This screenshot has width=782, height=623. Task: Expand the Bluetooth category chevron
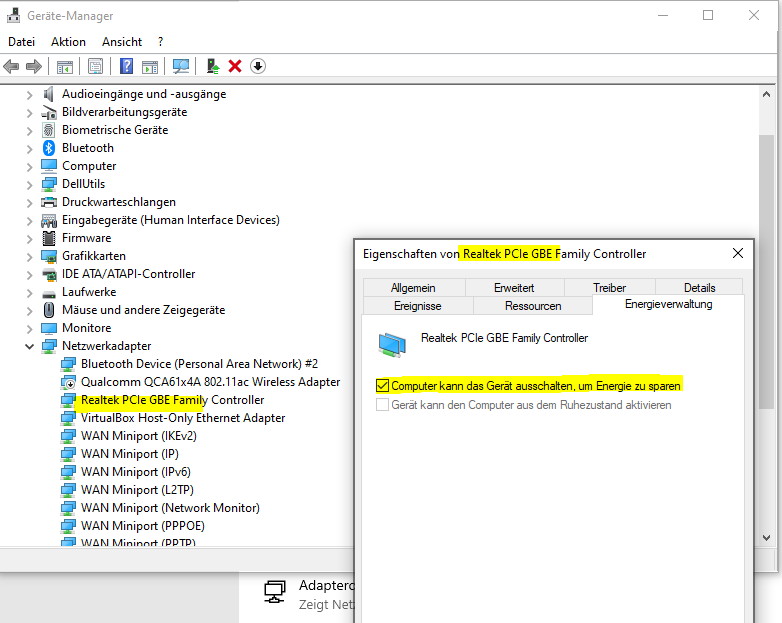pyautogui.click(x=29, y=148)
